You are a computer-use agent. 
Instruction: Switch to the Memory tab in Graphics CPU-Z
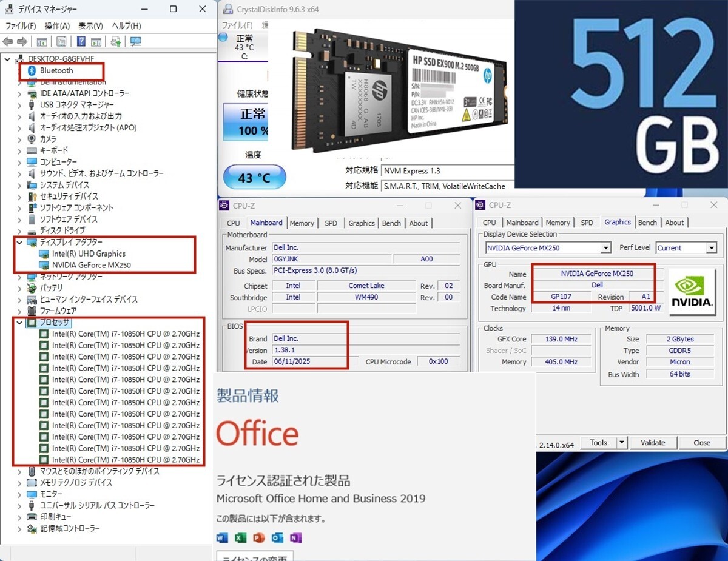(558, 223)
